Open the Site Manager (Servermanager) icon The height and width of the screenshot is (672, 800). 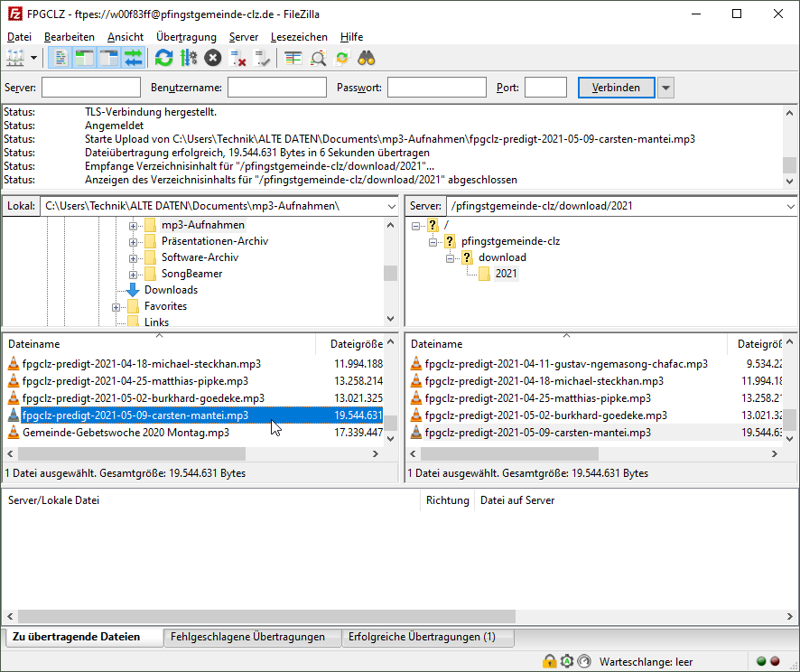pos(15,58)
